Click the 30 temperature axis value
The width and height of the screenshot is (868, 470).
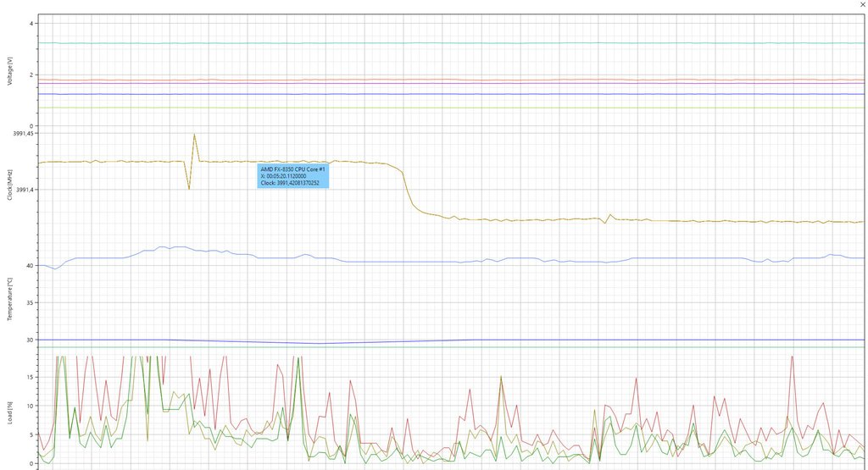[30, 340]
